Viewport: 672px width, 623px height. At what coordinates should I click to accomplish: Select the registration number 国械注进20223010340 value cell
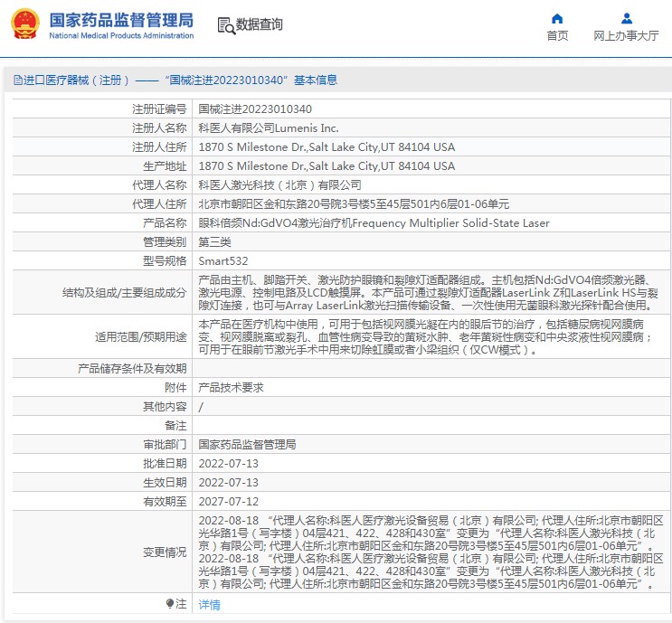[248, 109]
